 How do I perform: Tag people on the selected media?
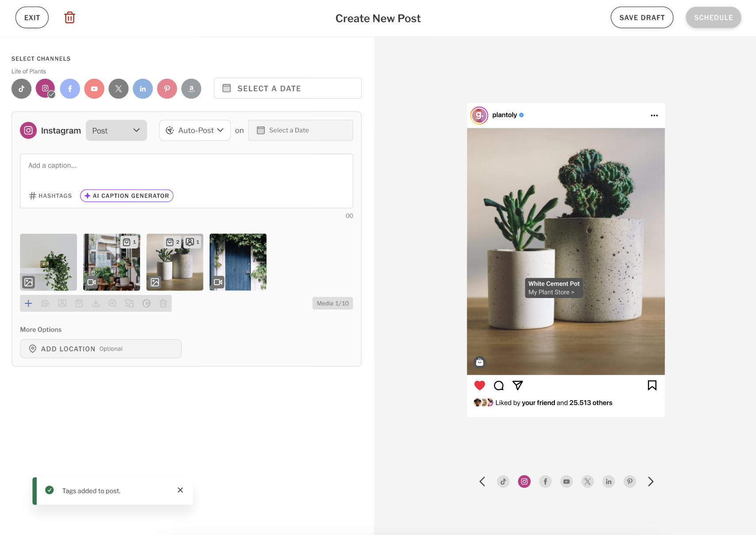[x=62, y=303]
